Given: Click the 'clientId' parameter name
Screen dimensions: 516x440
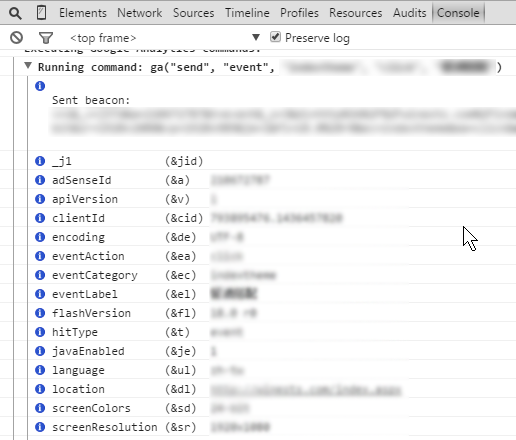Looking at the screenshot, I should click(78, 218).
